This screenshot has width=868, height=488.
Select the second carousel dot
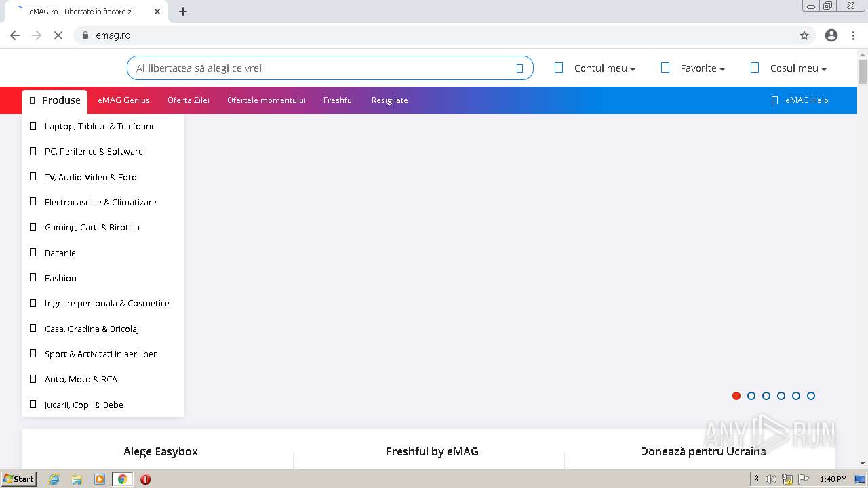pyautogui.click(x=751, y=396)
